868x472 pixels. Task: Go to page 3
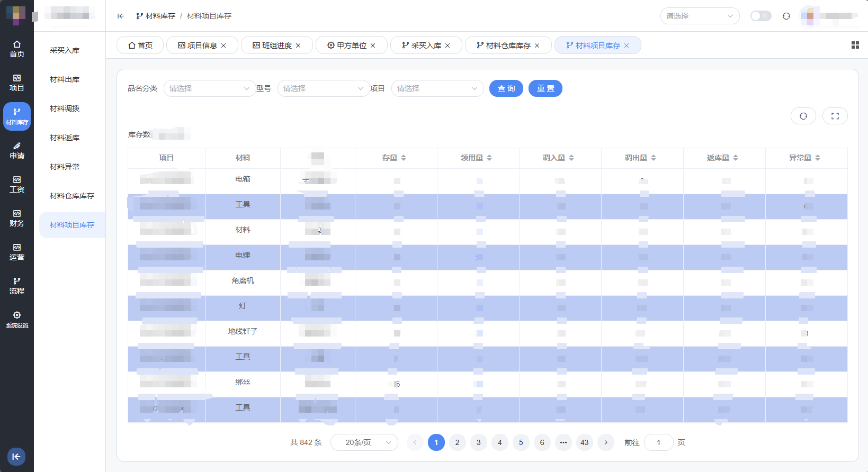tap(479, 442)
